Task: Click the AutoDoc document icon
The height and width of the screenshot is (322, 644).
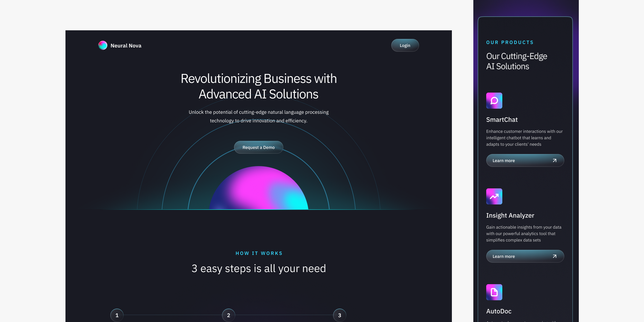Action: pyautogui.click(x=494, y=292)
